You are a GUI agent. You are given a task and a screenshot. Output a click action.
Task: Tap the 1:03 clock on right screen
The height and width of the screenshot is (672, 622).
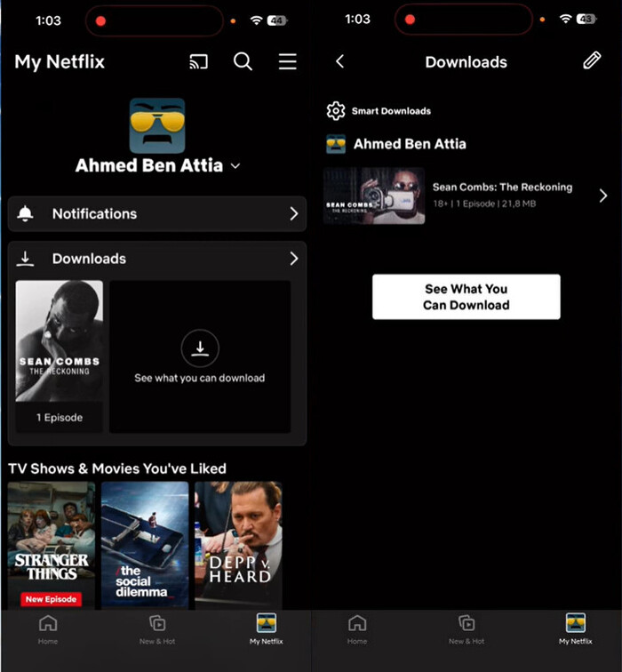tap(357, 19)
